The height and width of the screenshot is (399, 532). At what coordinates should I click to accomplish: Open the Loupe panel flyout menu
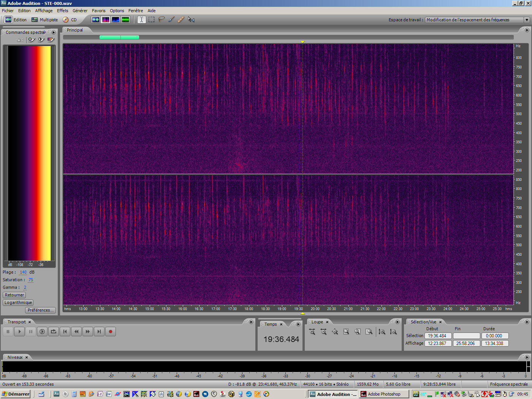coord(398,321)
